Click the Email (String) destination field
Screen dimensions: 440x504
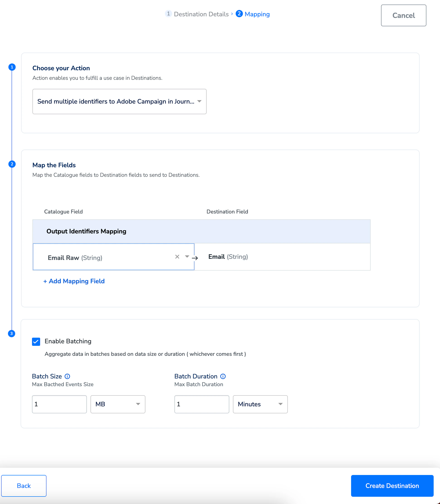pos(282,257)
